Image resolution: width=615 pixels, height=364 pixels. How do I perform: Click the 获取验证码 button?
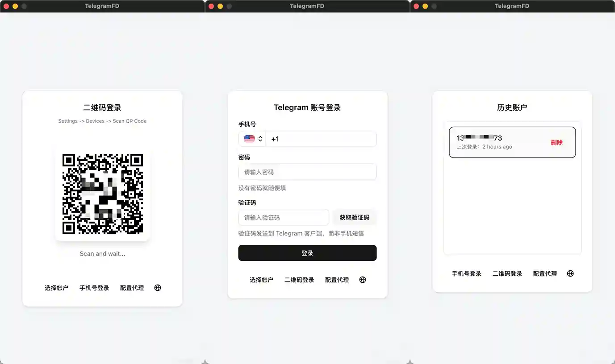click(x=354, y=217)
